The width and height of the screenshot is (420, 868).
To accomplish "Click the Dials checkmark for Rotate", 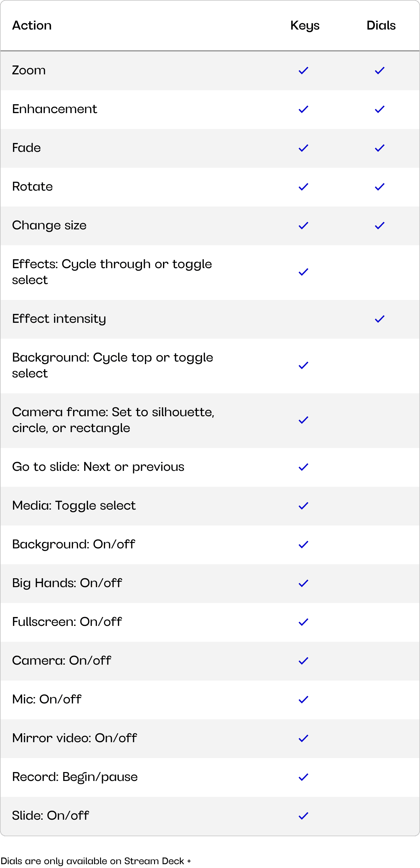I will 380,187.
